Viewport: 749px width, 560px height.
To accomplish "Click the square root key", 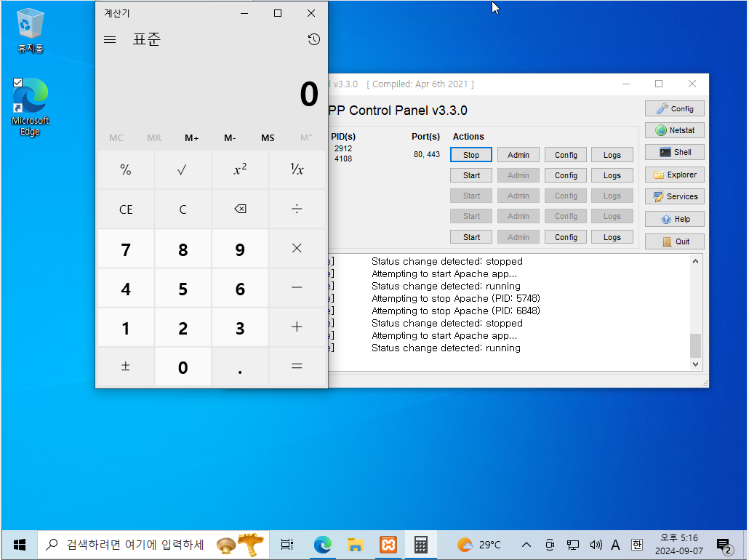I will pyautogui.click(x=183, y=169).
